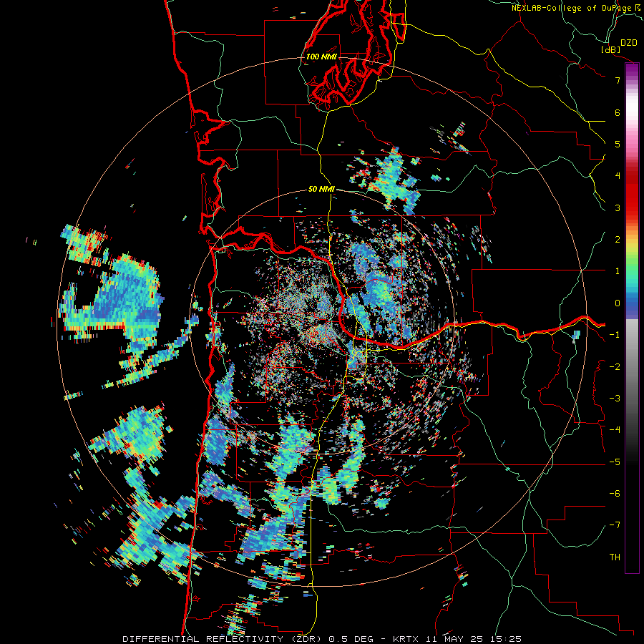
Task: Click the 50 NMI range ring label
Action: tap(321, 190)
